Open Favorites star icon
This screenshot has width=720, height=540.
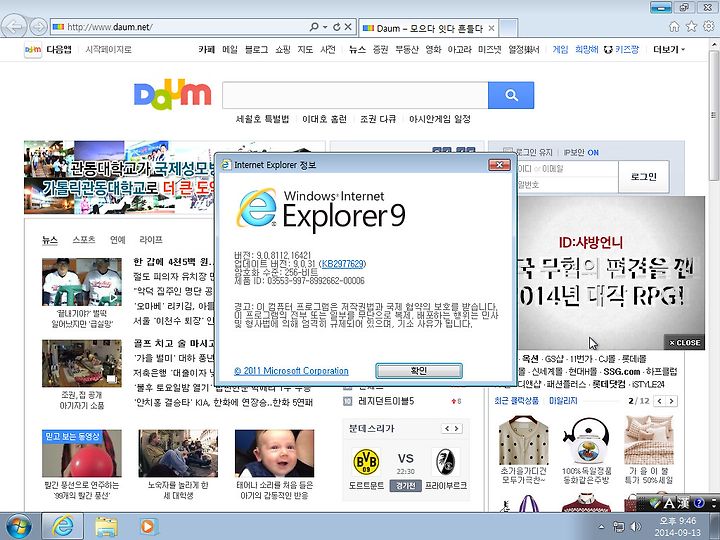pyautogui.click(x=691, y=26)
